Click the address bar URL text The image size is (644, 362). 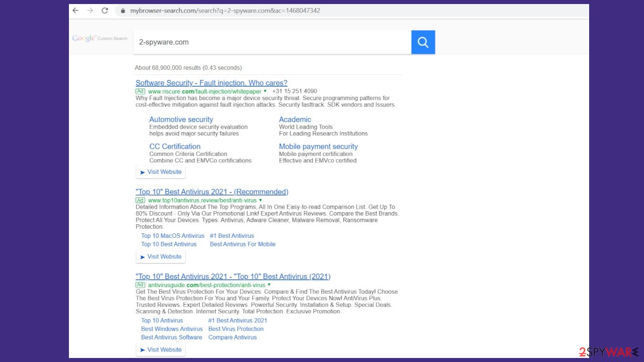pyautogui.click(x=225, y=11)
